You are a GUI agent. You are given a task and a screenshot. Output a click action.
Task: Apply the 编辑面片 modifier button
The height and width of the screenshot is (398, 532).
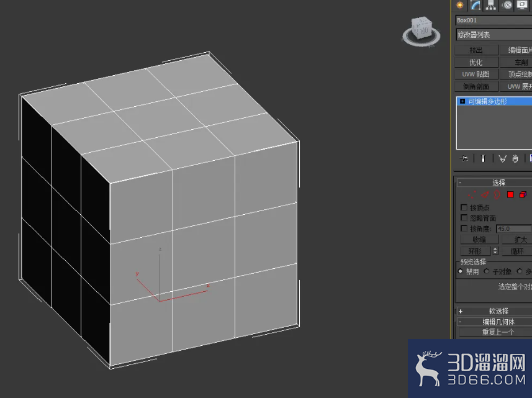click(x=516, y=50)
